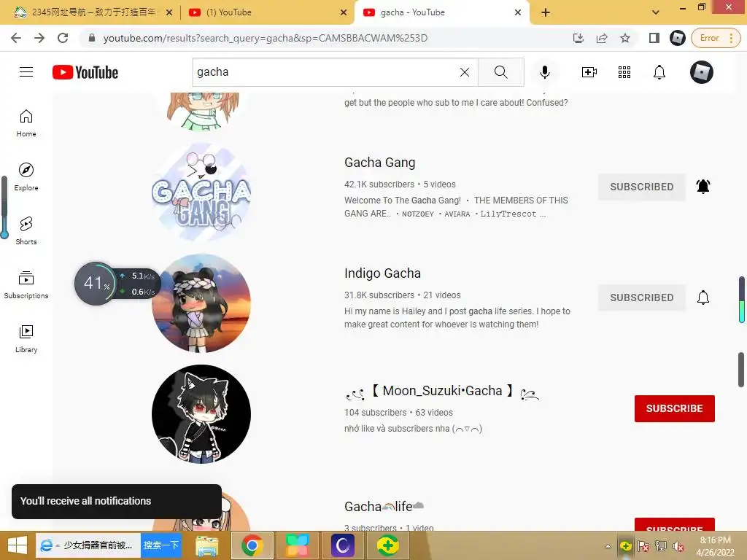The height and width of the screenshot is (560, 747).
Task: Bookmark this page with the star
Action: [x=625, y=38]
